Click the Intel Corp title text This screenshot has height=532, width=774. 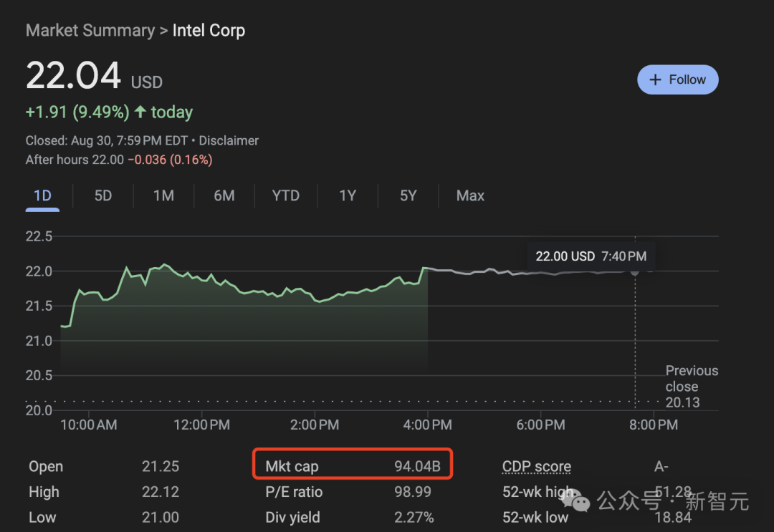[209, 31]
